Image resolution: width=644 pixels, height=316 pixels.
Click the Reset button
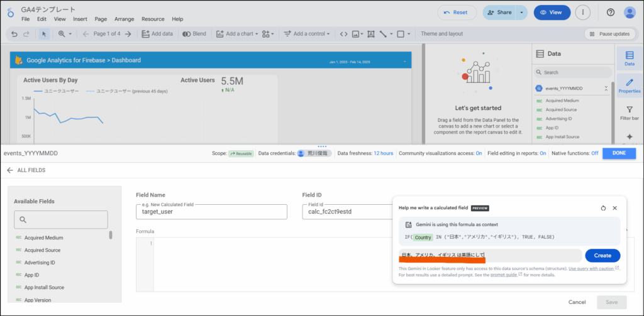click(x=457, y=13)
